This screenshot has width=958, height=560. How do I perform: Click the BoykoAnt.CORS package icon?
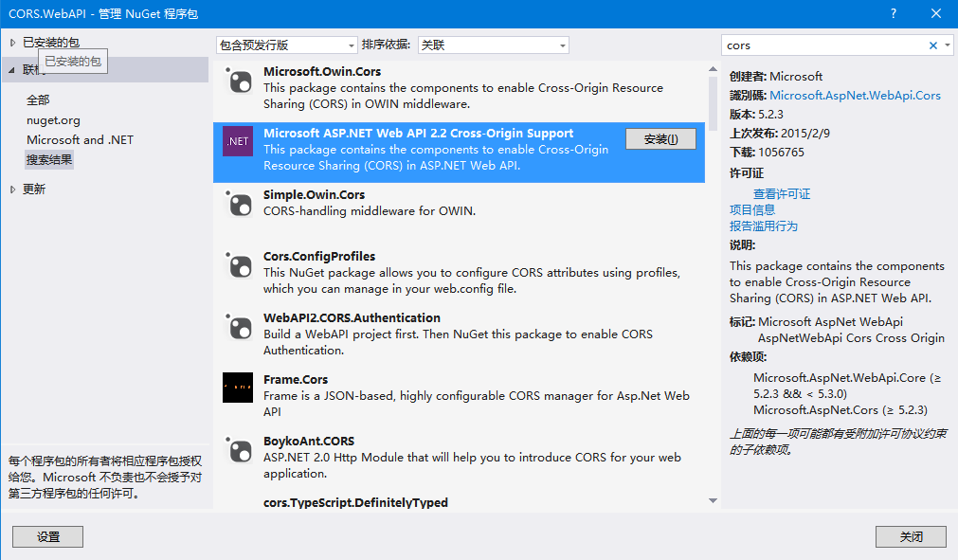click(238, 451)
